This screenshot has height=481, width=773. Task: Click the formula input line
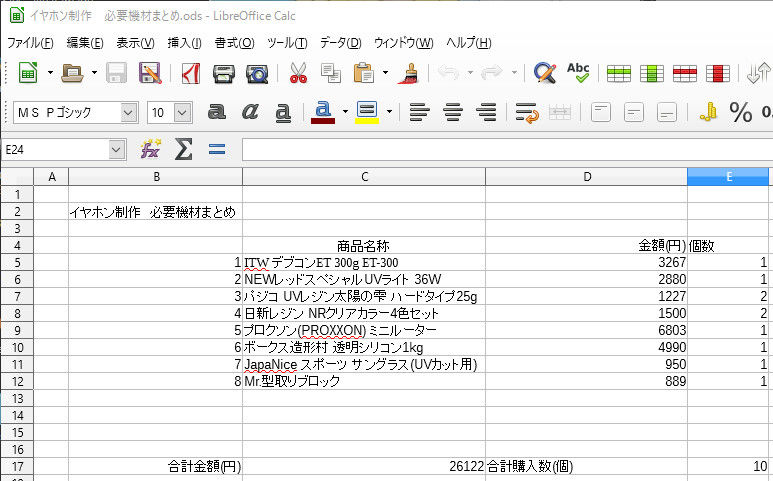(x=507, y=149)
